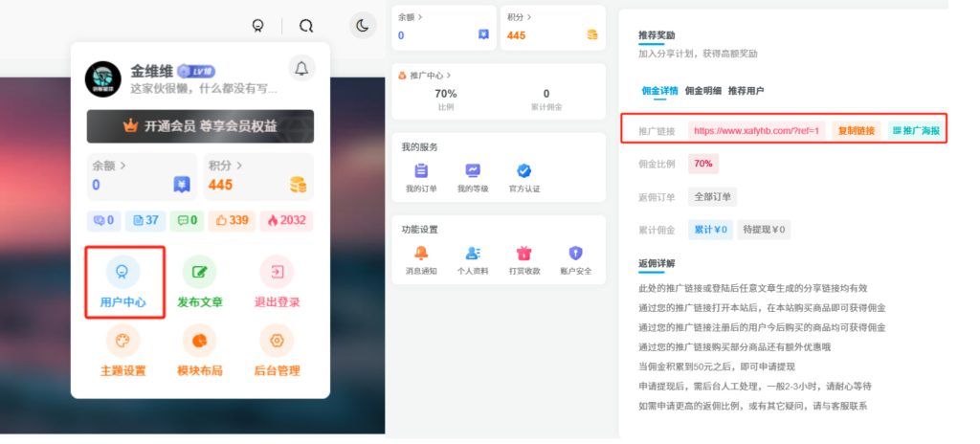Open notifications via the popup bell icon
Image resolution: width=980 pixels, height=444 pixels.
[301, 68]
